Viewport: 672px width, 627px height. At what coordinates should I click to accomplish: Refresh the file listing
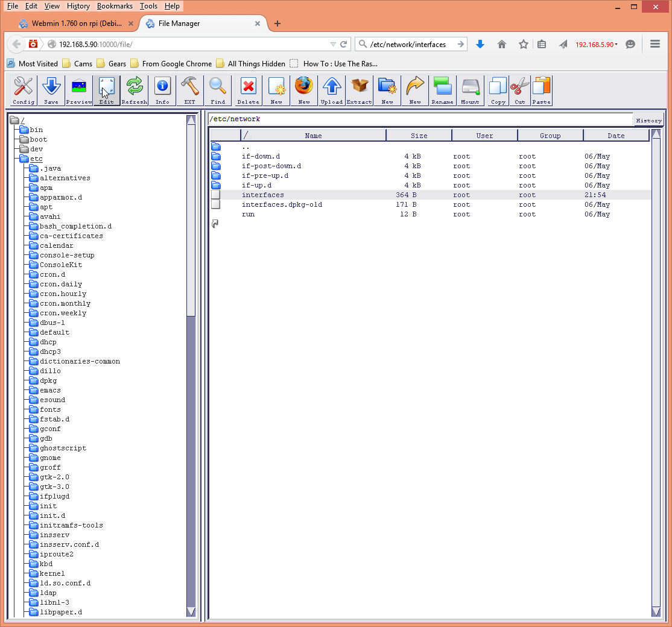point(134,89)
